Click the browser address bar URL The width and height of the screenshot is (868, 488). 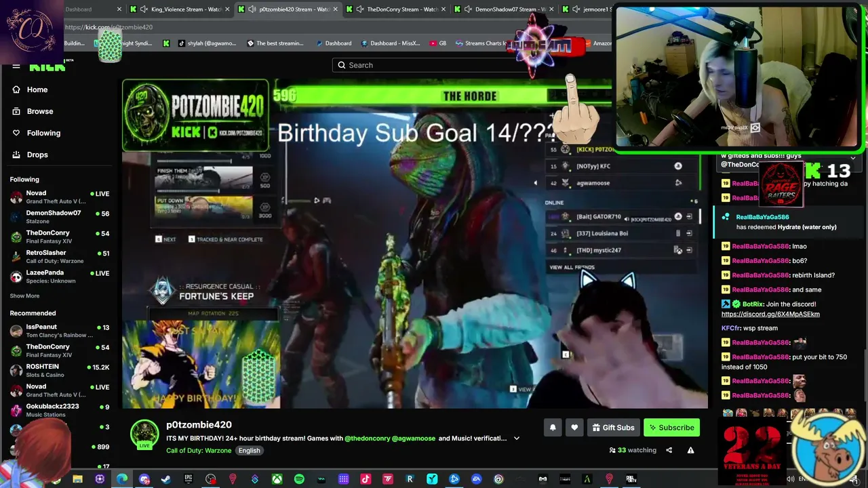click(x=108, y=27)
